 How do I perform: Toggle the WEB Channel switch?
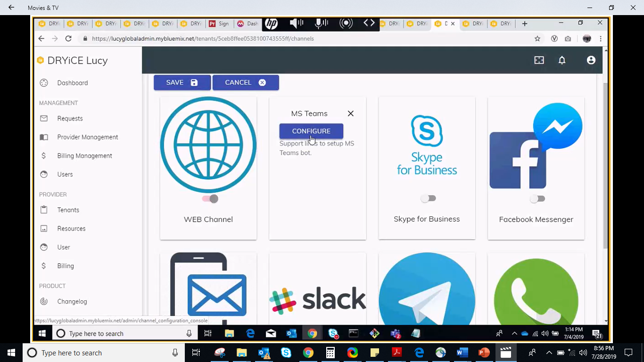[210, 199]
